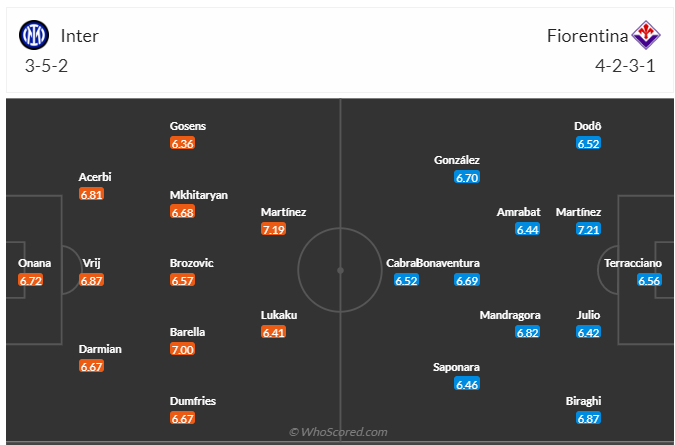Open Fiorentina's Martínez 7.21 rating badge

(x=588, y=229)
